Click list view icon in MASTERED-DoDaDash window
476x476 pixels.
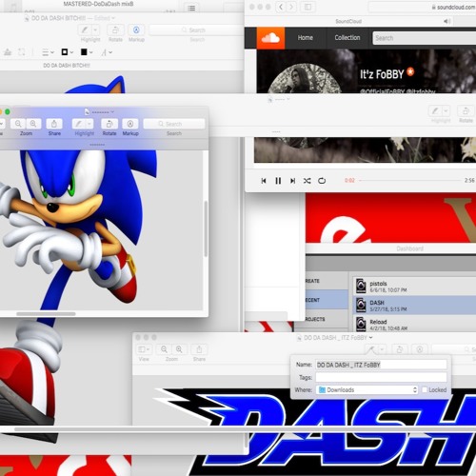(x=191, y=8)
